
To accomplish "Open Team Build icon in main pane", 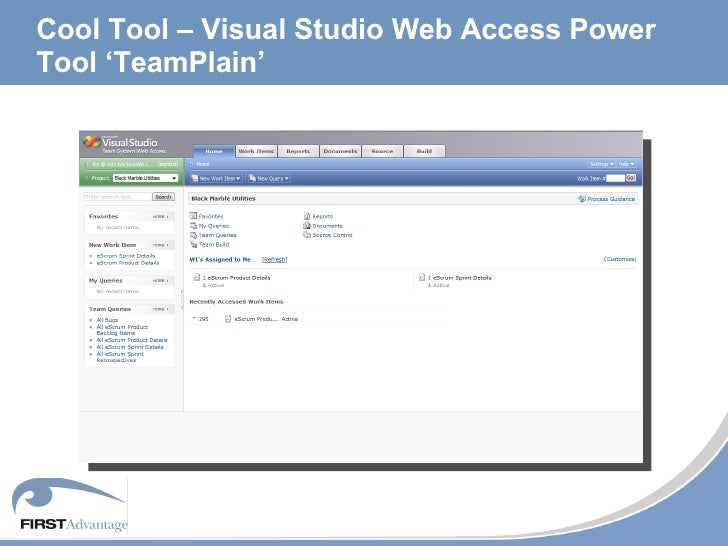I will point(193,244).
